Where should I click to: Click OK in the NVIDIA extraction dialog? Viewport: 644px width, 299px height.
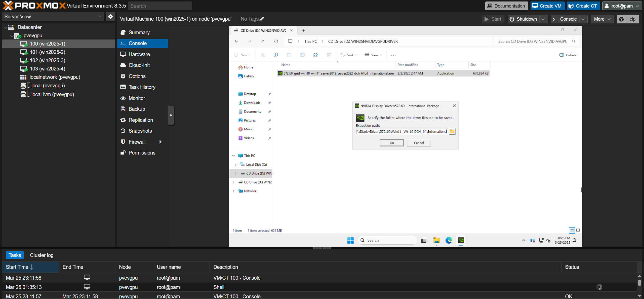pos(392,143)
